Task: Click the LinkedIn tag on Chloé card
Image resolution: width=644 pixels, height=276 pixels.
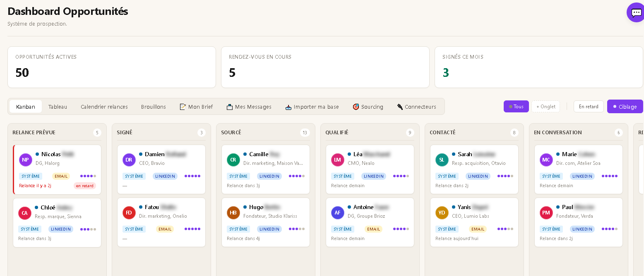Action: pos(61,229)
